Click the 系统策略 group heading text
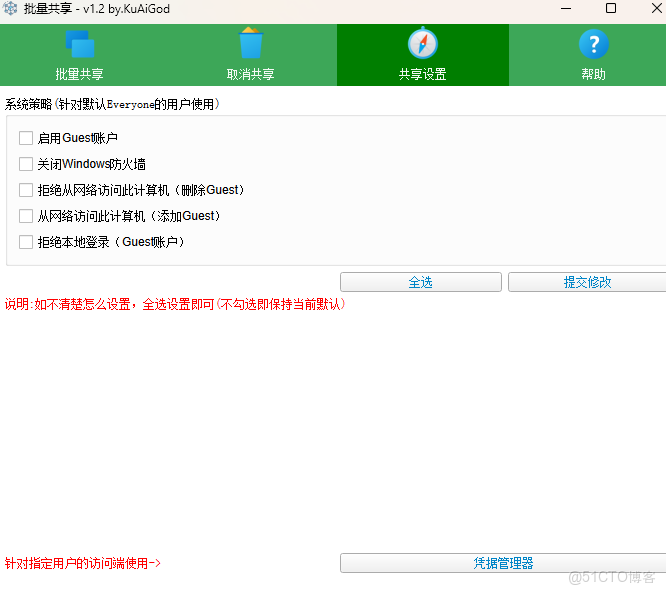 pos(112,104)
